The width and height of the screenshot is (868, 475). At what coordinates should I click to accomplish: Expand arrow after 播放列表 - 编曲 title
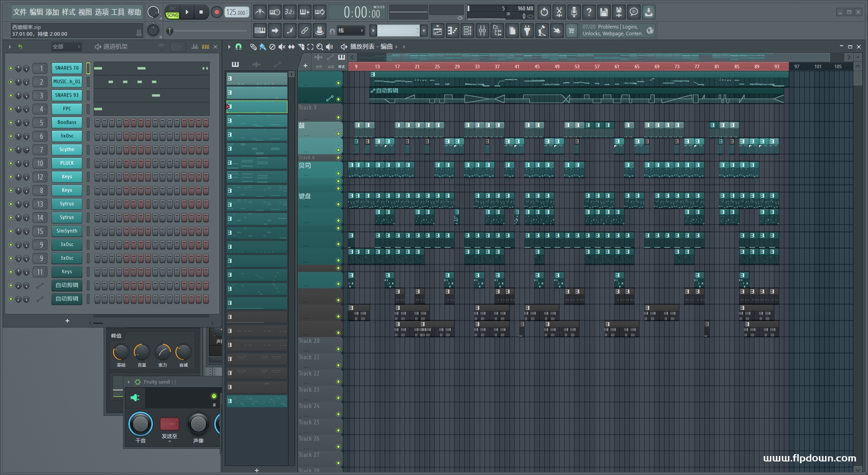396,47
